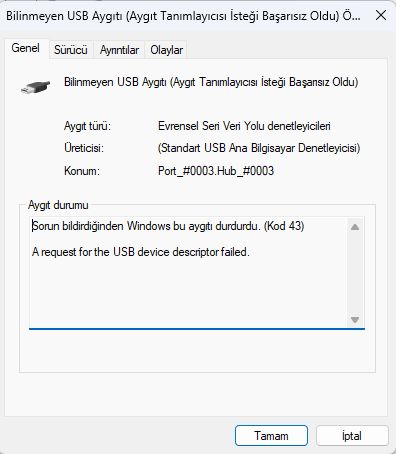Select the 'Kod 43' status message line
This screenshot has height=454, width=396.
tap(168, 226)
